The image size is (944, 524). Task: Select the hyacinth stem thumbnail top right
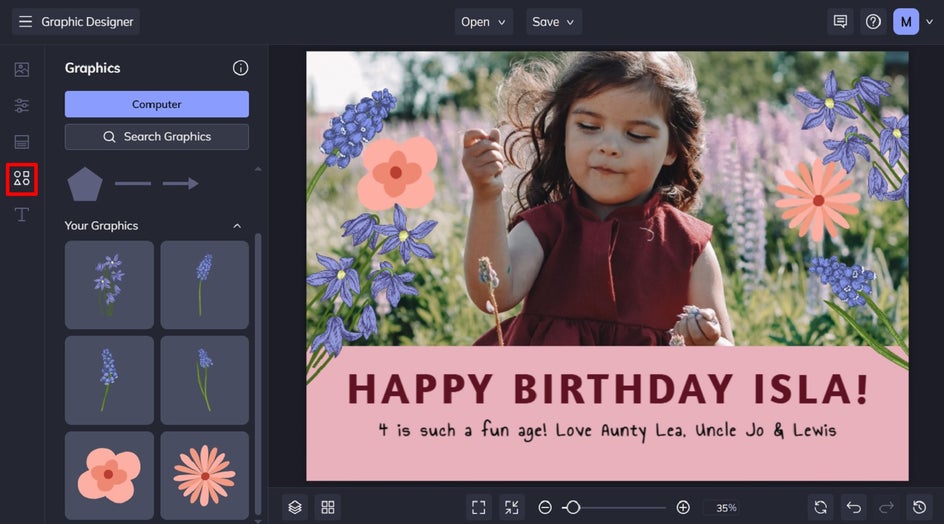pyautogui.click(x=205, y=285)
